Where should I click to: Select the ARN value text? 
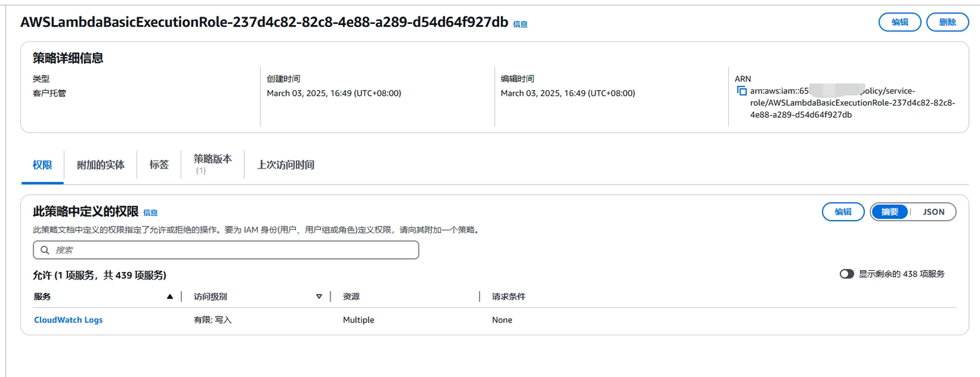(x=853, y=102)
